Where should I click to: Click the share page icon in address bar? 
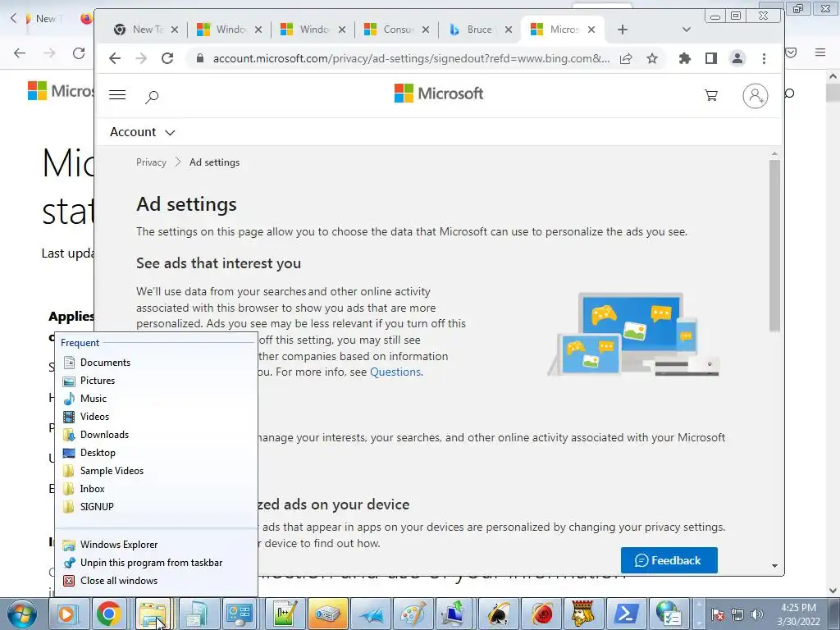pos(626,58)
